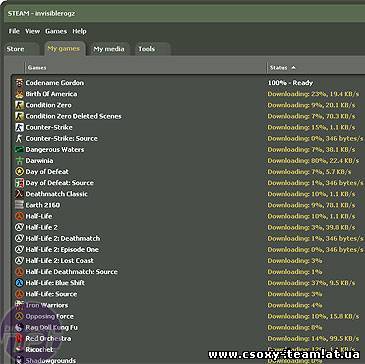Click the Darwinia game icon
365x364 pixels.
20,161
